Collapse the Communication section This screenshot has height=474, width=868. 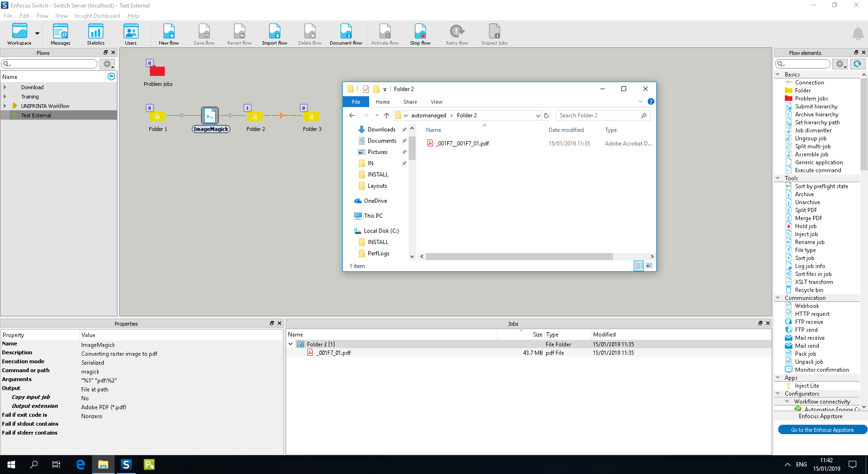click(778, 298)
